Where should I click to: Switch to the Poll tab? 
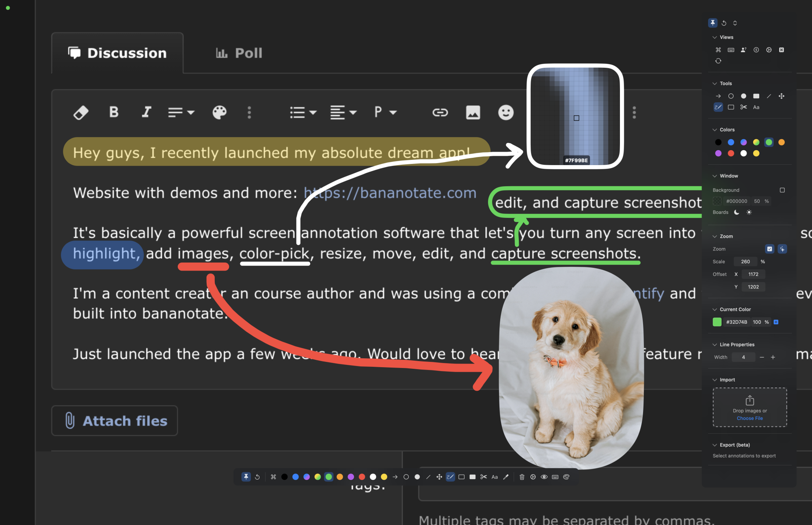[239, 53]
